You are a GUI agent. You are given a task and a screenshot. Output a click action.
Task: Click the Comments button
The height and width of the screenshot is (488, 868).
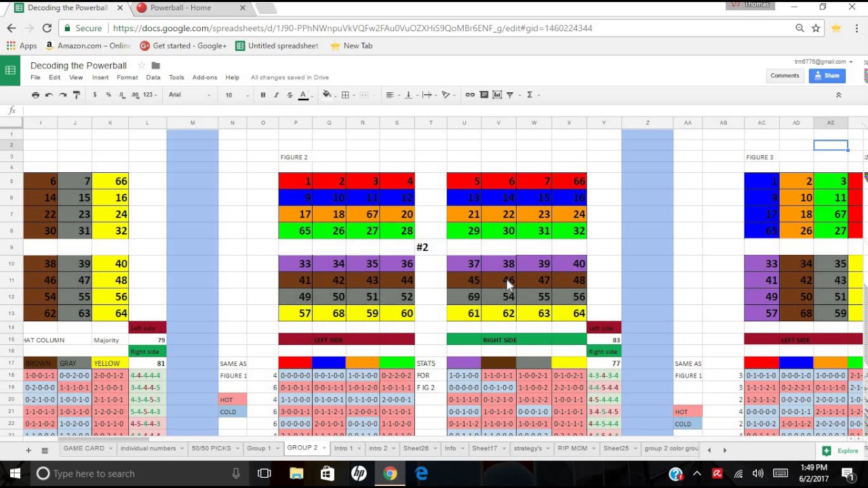click(x=785, y=76)
